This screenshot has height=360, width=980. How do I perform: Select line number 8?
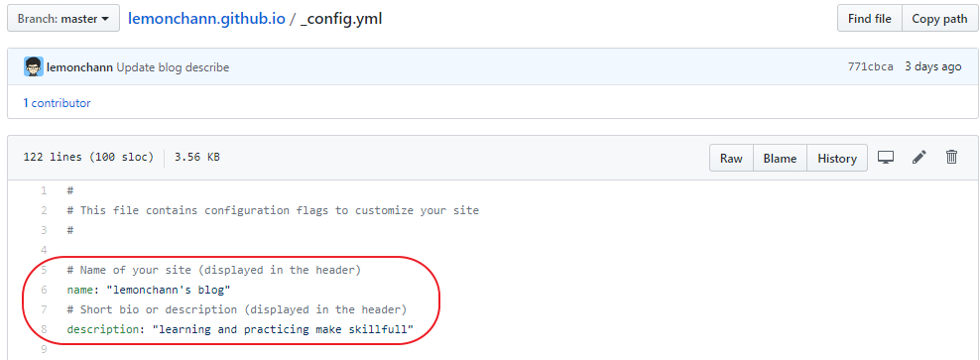(43, 328)
